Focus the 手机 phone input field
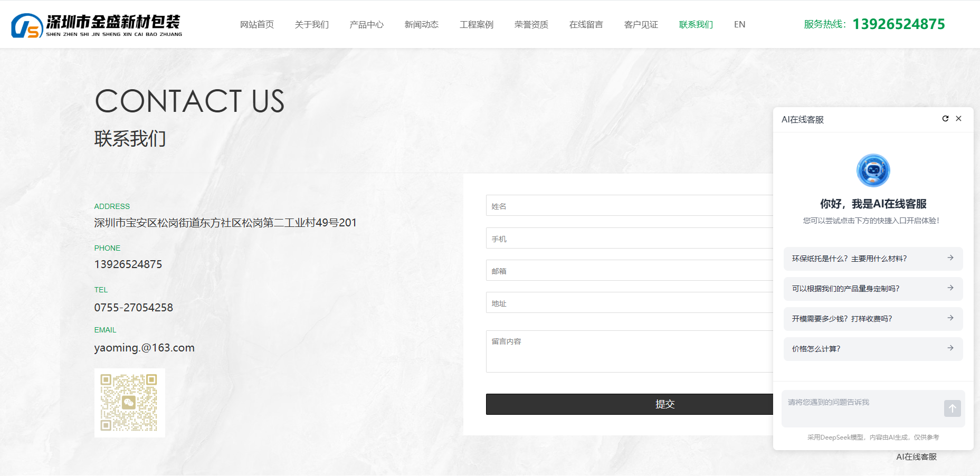980x476 pixels. [630, 238]
